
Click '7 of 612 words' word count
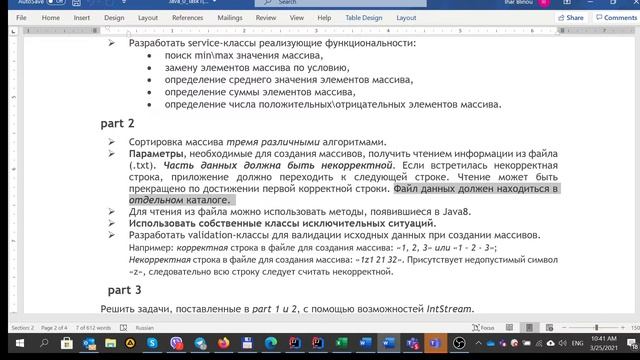pos(93,328)
